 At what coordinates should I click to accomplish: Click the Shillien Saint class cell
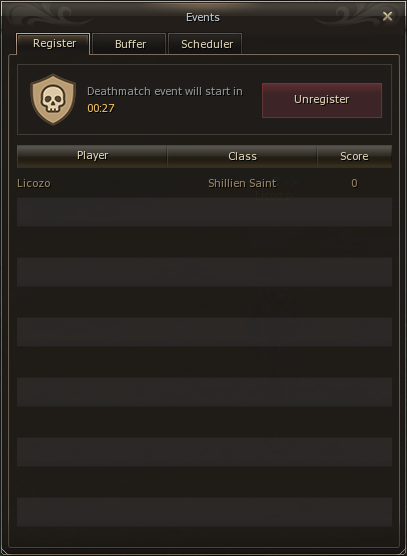(242, 183)
